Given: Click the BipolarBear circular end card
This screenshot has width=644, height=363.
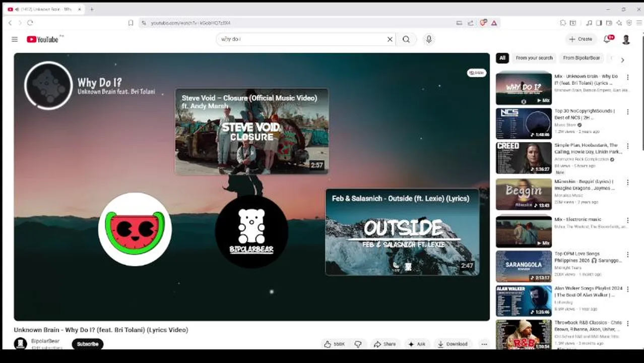Looking at the screenshot, I should [251, 231].
